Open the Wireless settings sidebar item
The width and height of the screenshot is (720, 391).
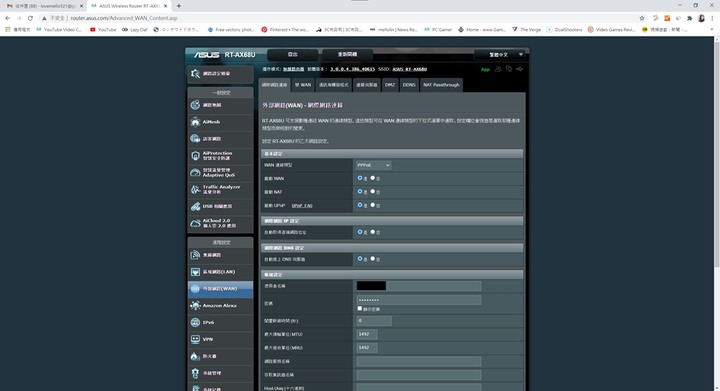220,255
